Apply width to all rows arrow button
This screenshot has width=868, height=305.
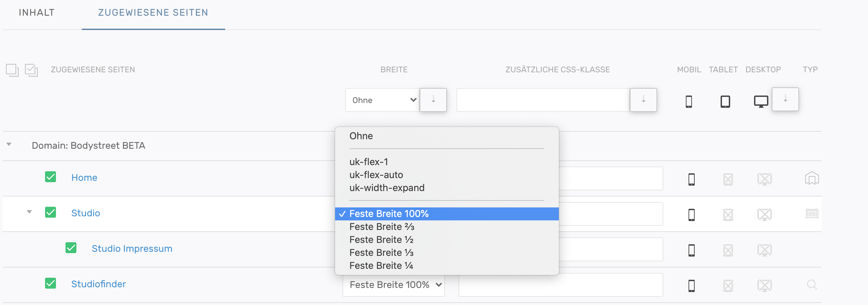click(433, 100)
